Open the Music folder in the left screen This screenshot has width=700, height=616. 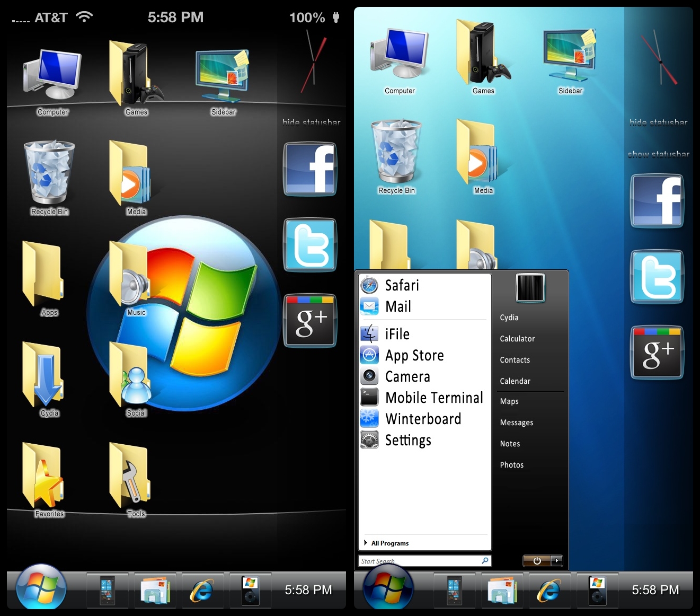click(129, 274)
